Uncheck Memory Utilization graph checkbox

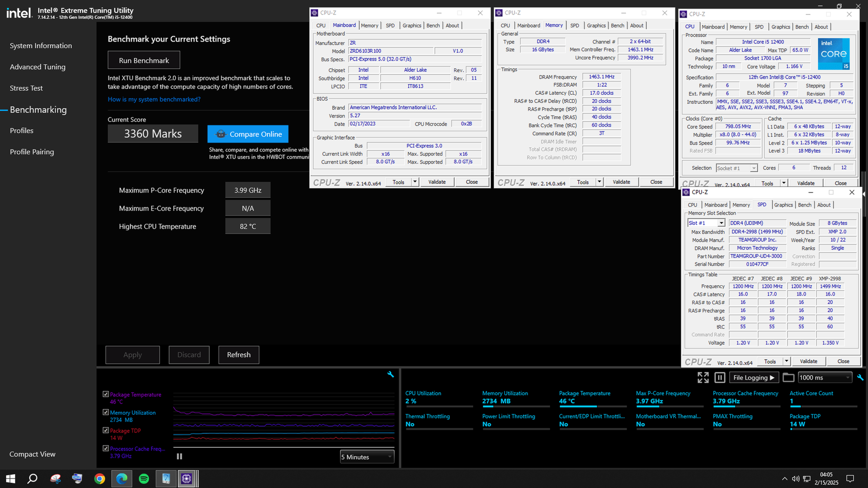(105, 412)
